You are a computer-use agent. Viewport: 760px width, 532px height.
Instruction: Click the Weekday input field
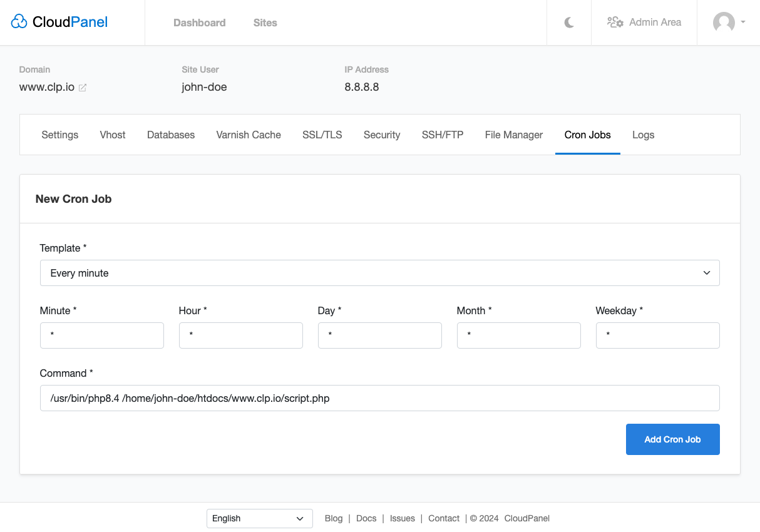click(x=657, y=335)
